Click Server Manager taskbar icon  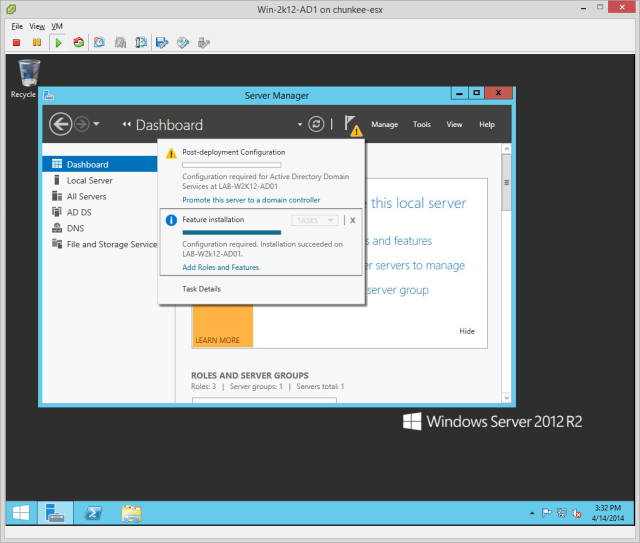click(55, 513)
